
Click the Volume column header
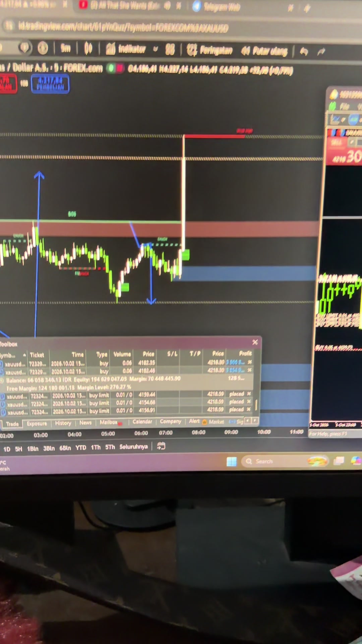pyautogui.click(x=122, y=354)
